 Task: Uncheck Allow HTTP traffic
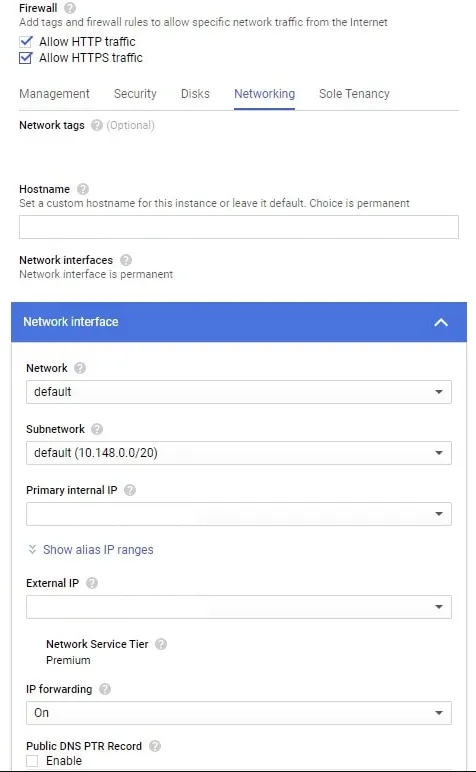(x=26, y=42)
